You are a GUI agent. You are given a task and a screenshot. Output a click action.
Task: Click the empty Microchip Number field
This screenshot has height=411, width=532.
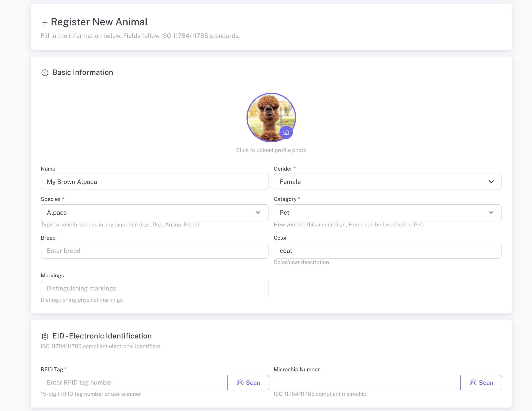(x=367, y=383)
